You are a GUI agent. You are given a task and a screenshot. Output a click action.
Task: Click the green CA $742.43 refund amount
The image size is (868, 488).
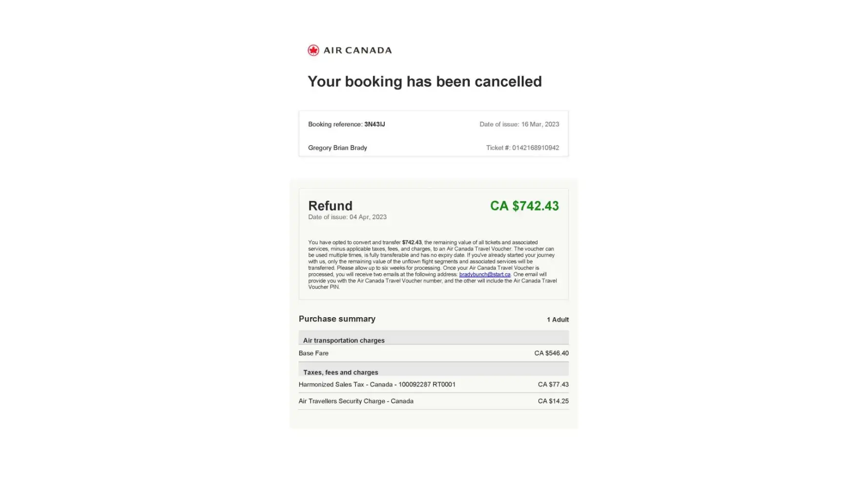click(x=524, y=206)
